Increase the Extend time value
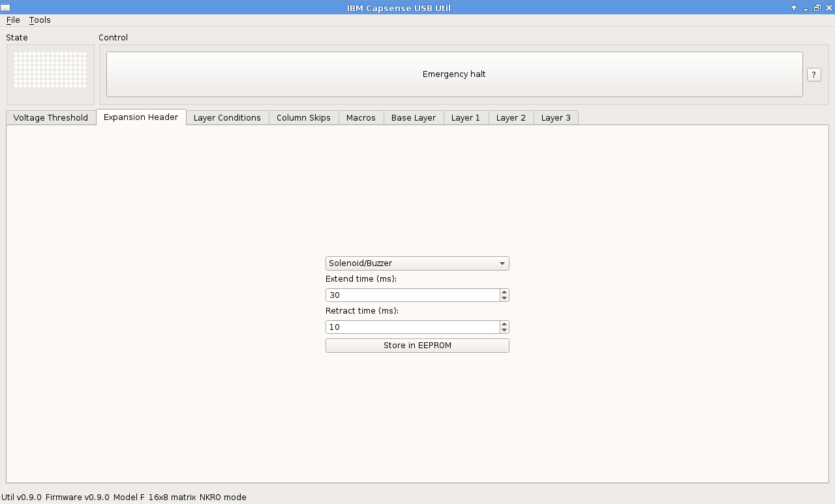Viewport: 835px width, 504px height. 504,292
